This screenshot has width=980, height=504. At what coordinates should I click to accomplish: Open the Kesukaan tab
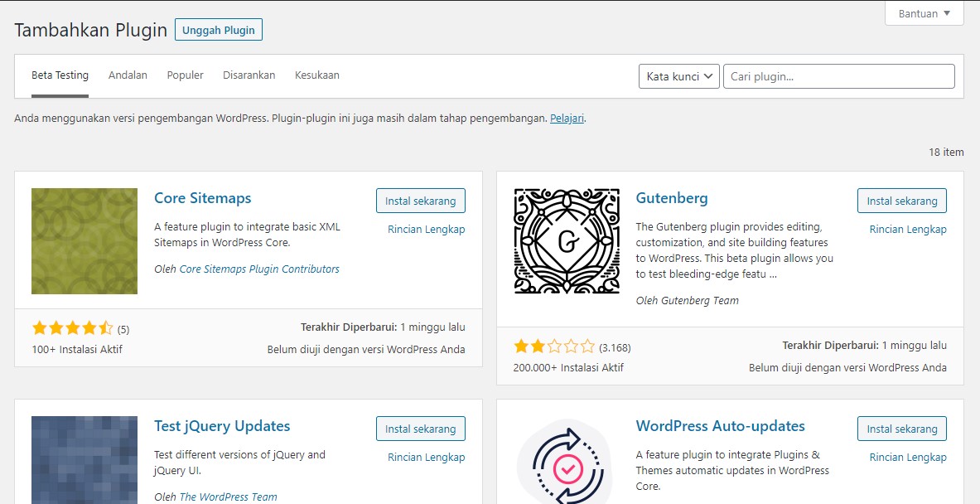click(x=317, y=75)
